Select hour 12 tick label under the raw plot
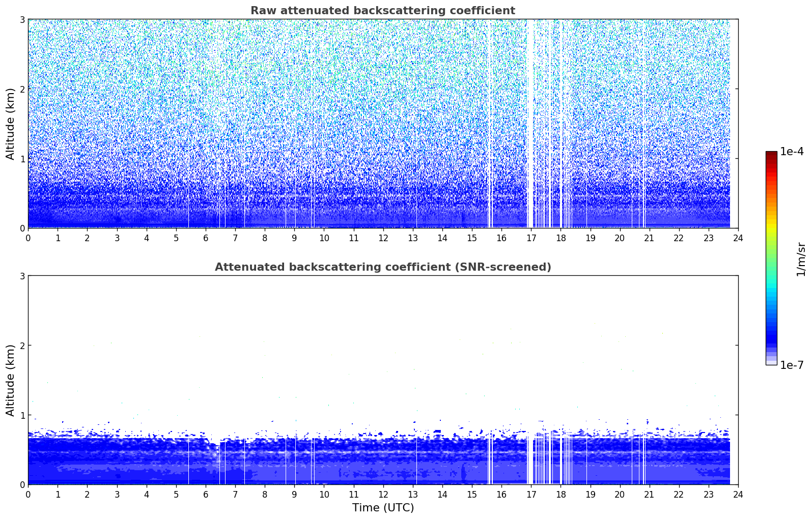 383,238
